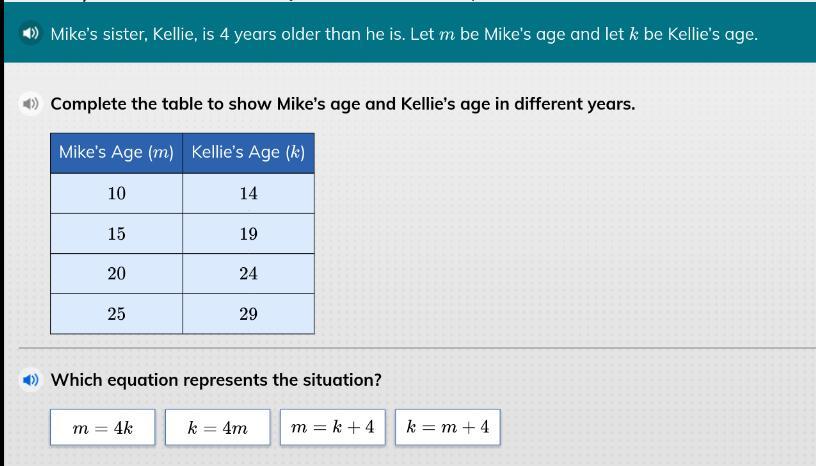The width and height of the screenshot is (816, 466).
Task: Focus the table cell with value 20
Action: tap(117, 273)
